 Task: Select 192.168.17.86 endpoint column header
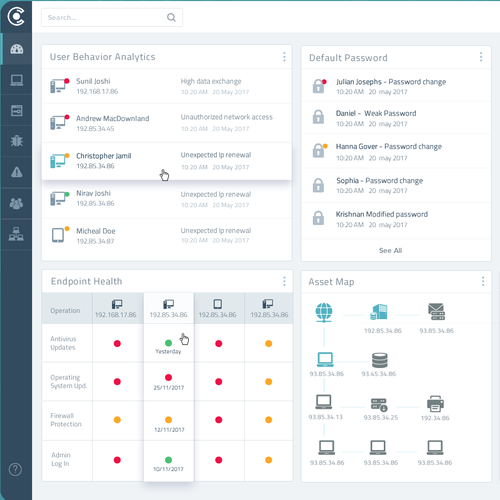[117, 308]
